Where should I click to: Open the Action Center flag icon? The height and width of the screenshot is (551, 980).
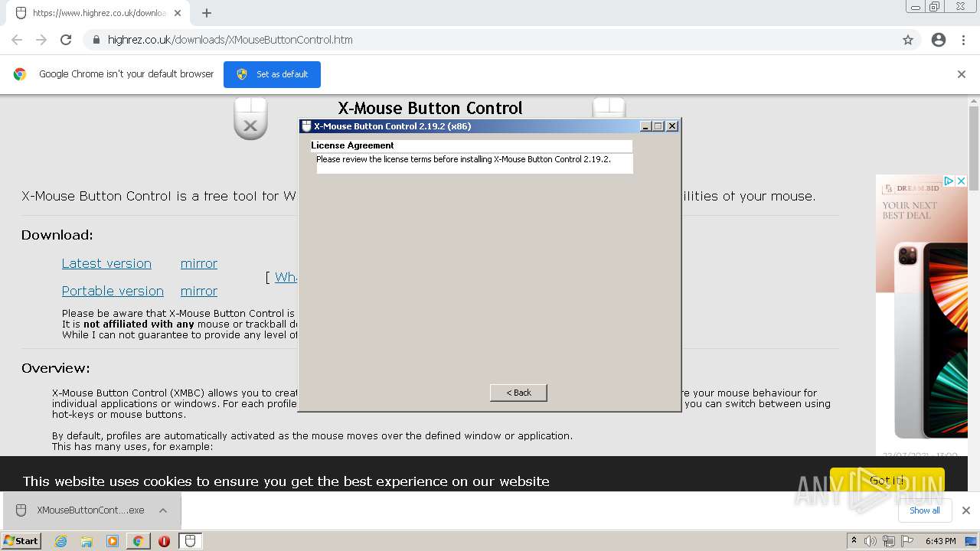coord(907,541)
